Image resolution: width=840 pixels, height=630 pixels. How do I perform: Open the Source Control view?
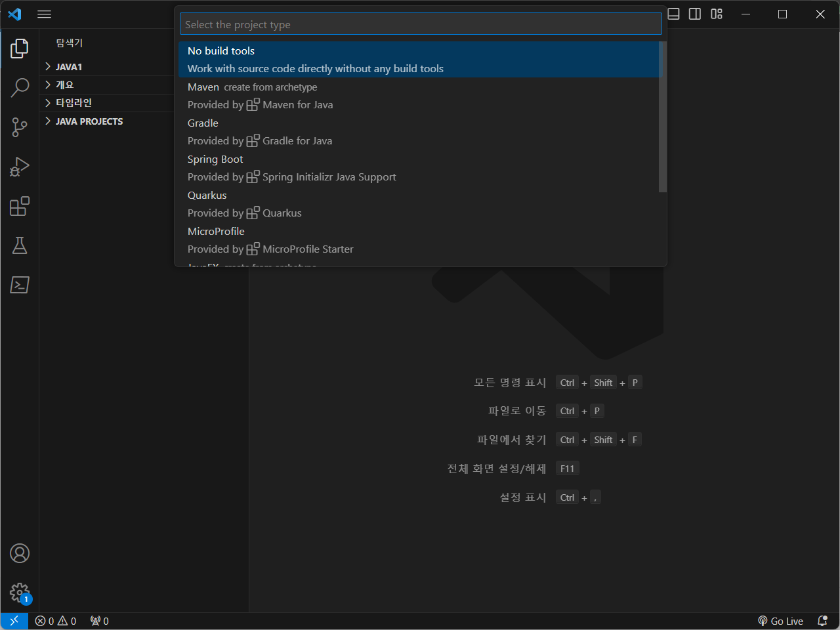tap(20, 127)
